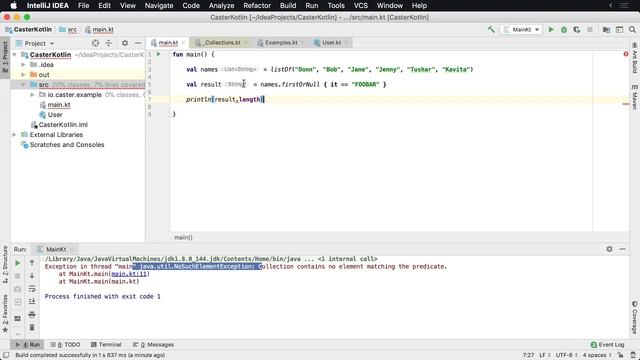Switch to the User.kt editor tab
640x360 pixels.
pyautogui.click(x=331, y=42)
